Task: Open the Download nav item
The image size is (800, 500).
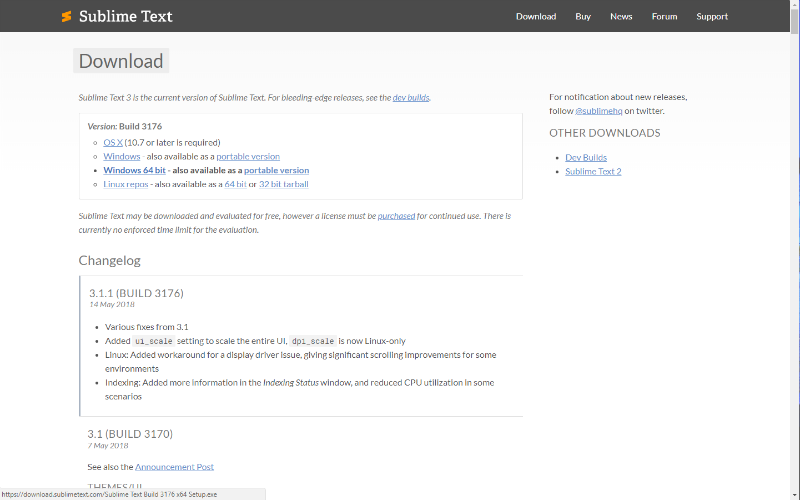Action: (x=536, y=16)
